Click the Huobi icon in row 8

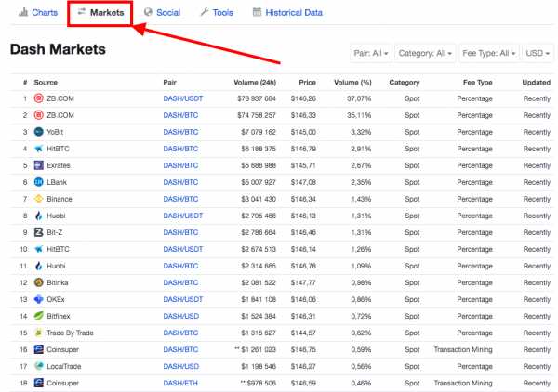38,216
